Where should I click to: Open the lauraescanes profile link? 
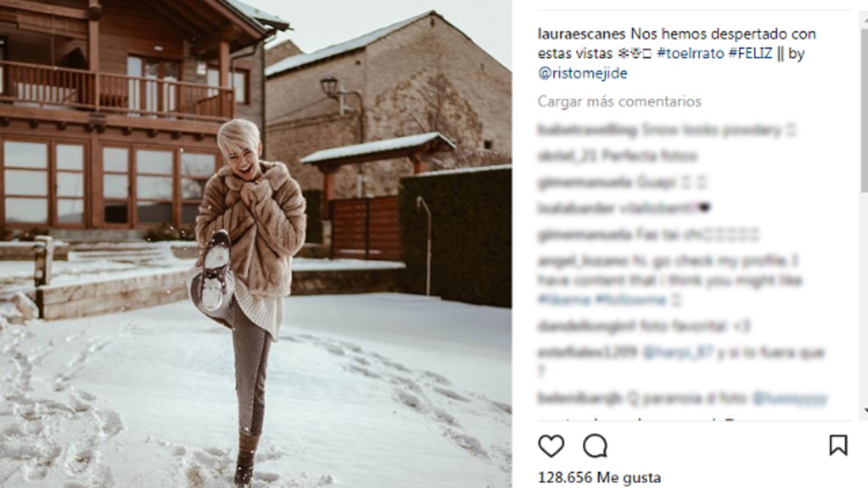tap(582, 34)
